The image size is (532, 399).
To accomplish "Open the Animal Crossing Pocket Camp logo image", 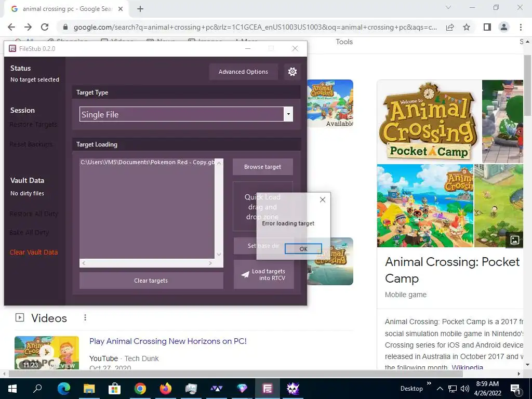I will click(429, 122).
